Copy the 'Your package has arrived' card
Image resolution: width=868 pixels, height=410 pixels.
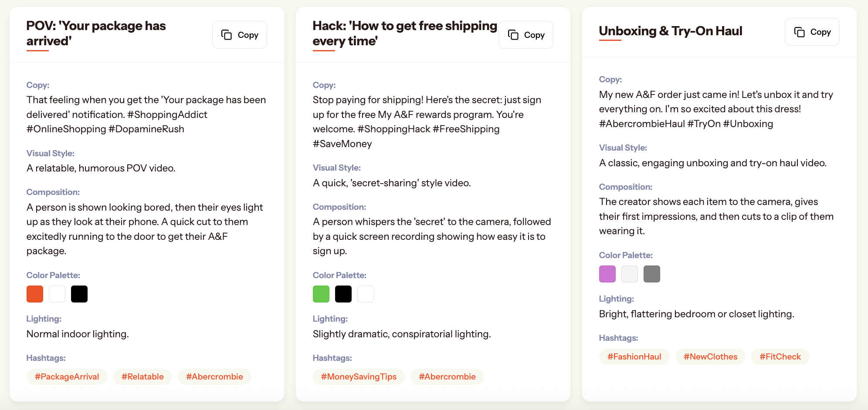[x=240, y=35]
